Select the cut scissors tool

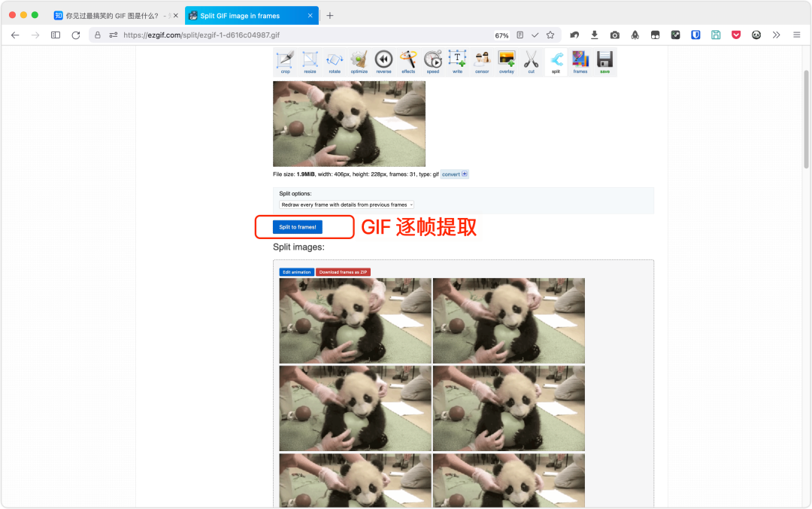pyautogui.click(x=532, y=62)
